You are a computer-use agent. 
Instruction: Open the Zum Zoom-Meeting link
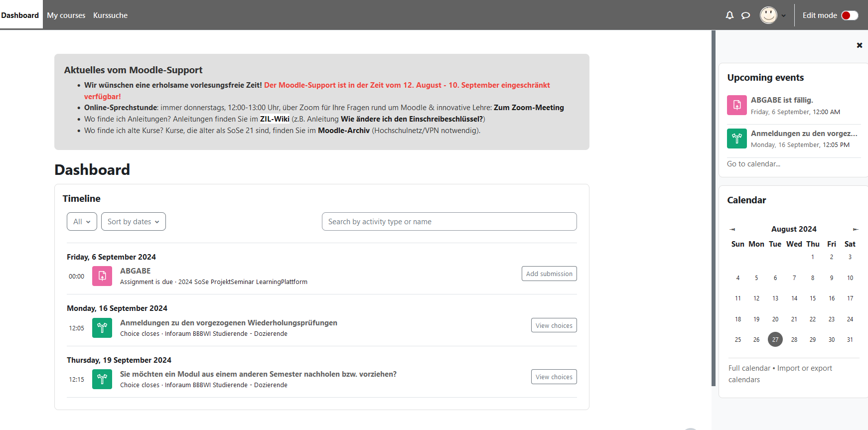528,108
